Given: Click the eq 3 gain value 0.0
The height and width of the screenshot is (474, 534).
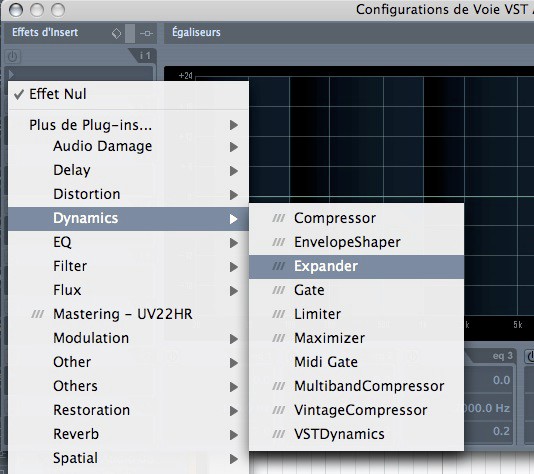Looking at the screenshot, I should point(501,380).
